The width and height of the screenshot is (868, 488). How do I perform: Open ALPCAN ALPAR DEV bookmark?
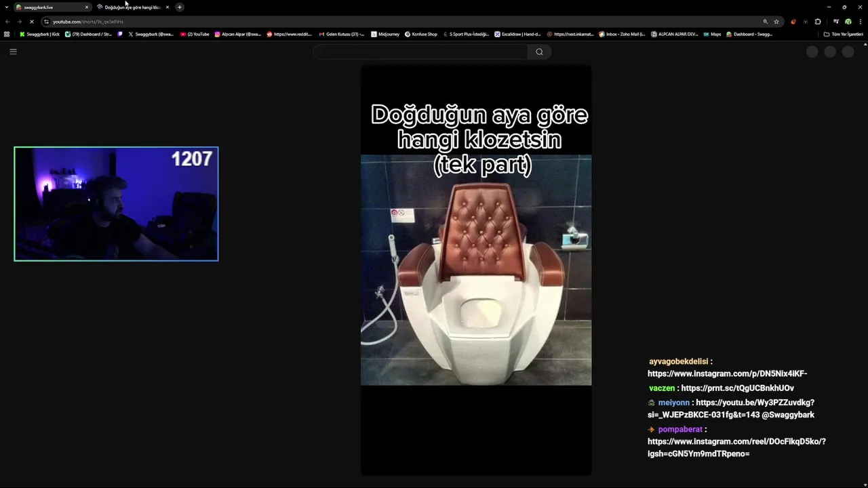click(674, 34)
